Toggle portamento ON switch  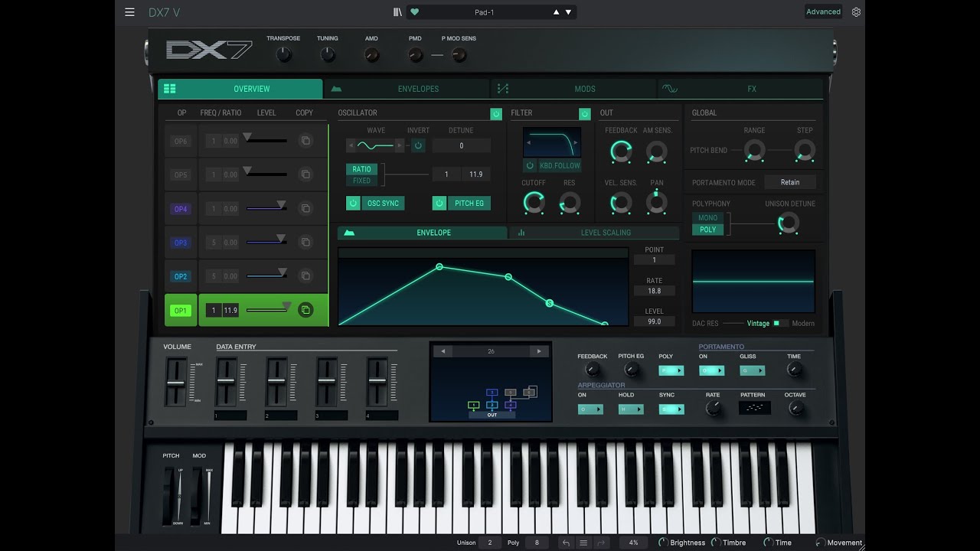[712, 370]
